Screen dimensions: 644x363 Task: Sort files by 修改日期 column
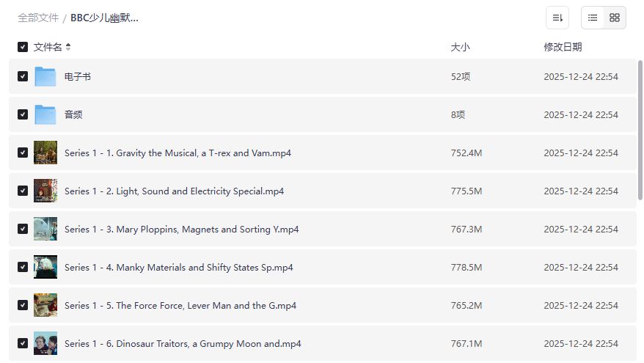(563, 47)
